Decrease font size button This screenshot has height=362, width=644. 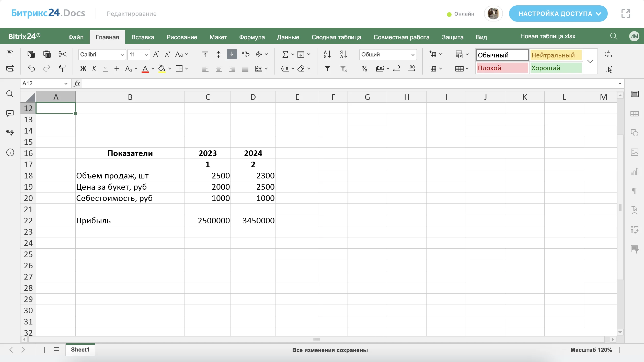[x=168, y=54]
